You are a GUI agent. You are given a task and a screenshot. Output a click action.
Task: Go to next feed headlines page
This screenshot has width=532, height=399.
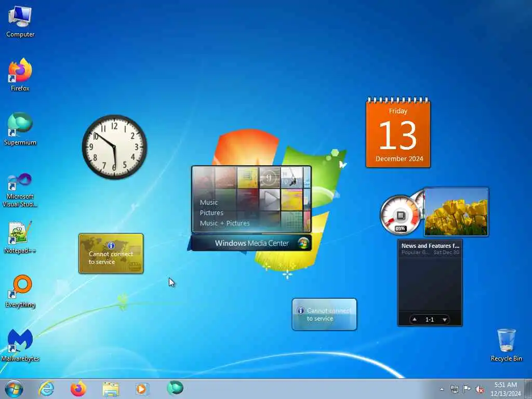[445, 320]
